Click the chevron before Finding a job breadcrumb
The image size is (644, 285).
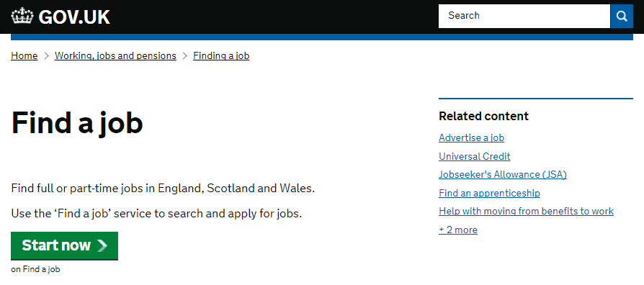(x=185, y=55)
